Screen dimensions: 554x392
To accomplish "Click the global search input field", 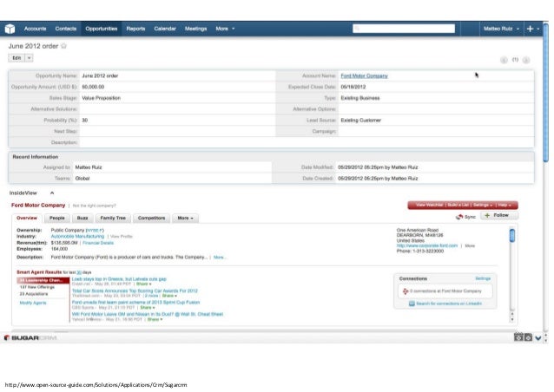I will pos(404,29).
